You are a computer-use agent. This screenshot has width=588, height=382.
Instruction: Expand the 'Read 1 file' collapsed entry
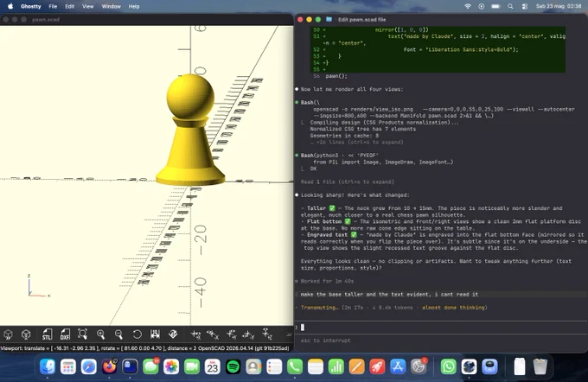click(348, 181)
